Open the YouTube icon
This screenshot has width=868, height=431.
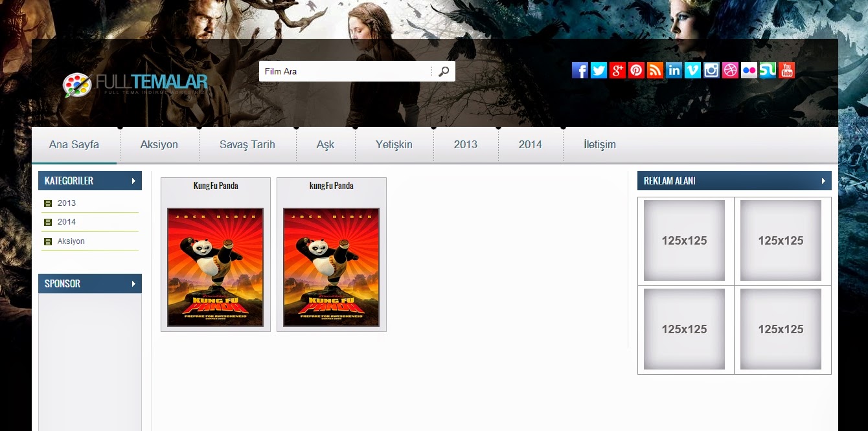click(x=786, y=71)
